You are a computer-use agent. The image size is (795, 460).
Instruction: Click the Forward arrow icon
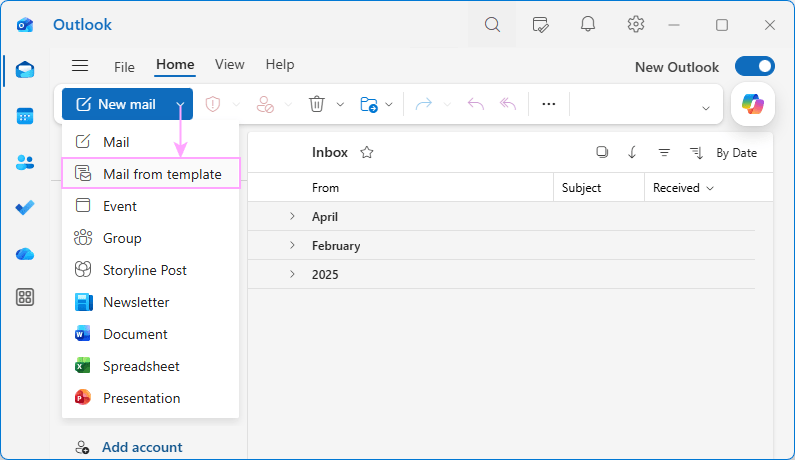pos(423,104)
